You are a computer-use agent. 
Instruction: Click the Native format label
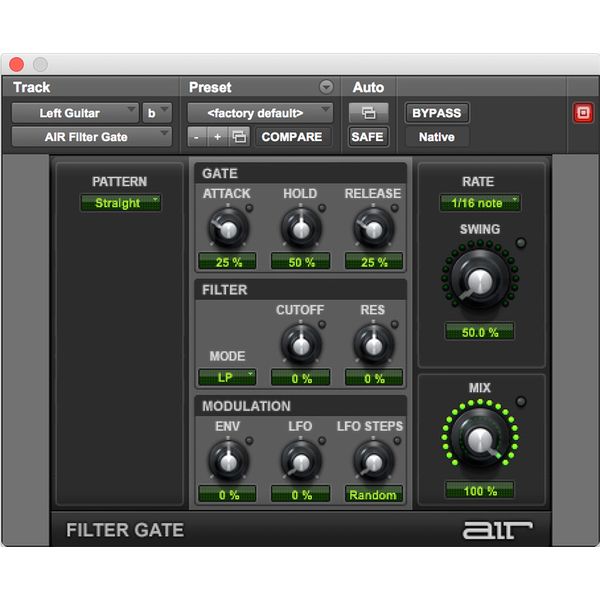click(x=437, y=137)
